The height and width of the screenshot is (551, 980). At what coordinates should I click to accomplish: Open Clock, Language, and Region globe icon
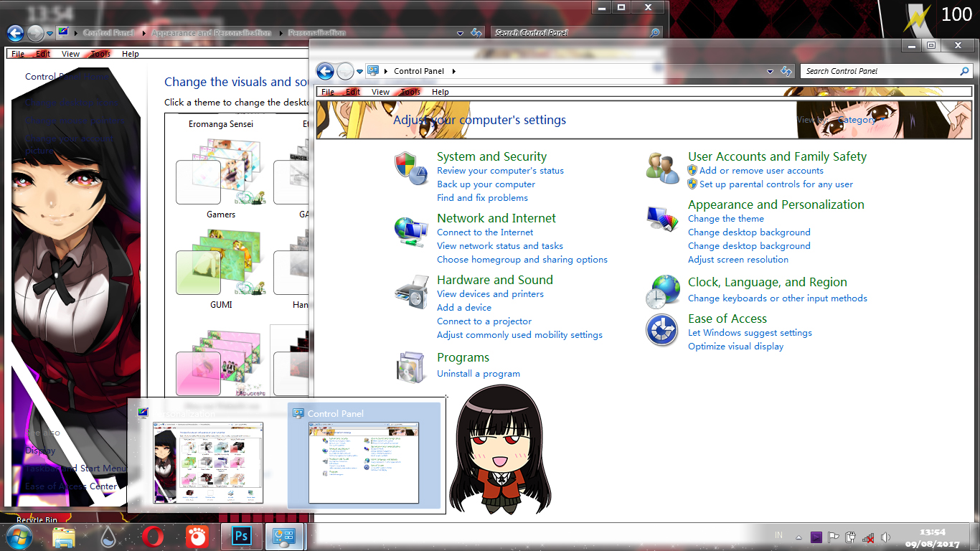click(x=663, y=291)
